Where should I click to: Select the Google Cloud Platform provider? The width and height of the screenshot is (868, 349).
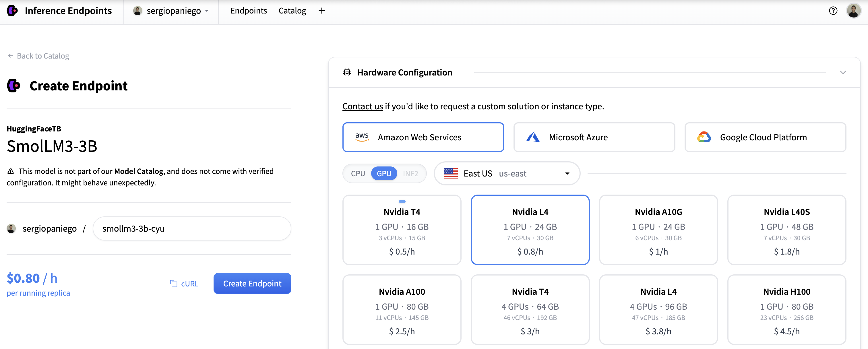[x=765, y=137]
